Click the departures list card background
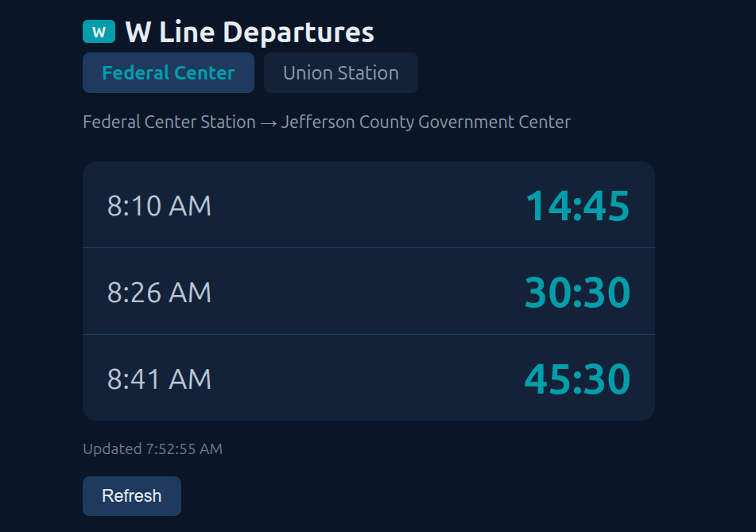This screenshot has height=532, width=756. click(x=368, y=250)
